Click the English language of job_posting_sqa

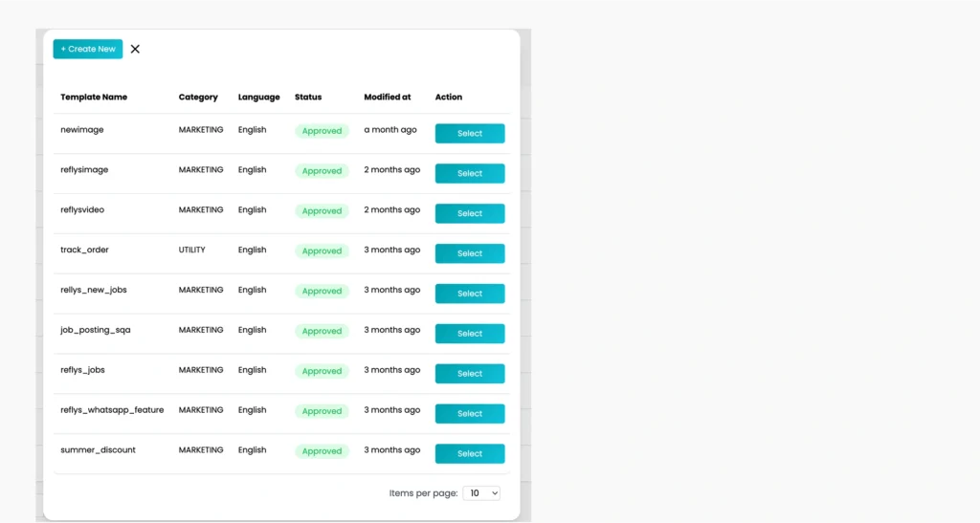point(252,330)
